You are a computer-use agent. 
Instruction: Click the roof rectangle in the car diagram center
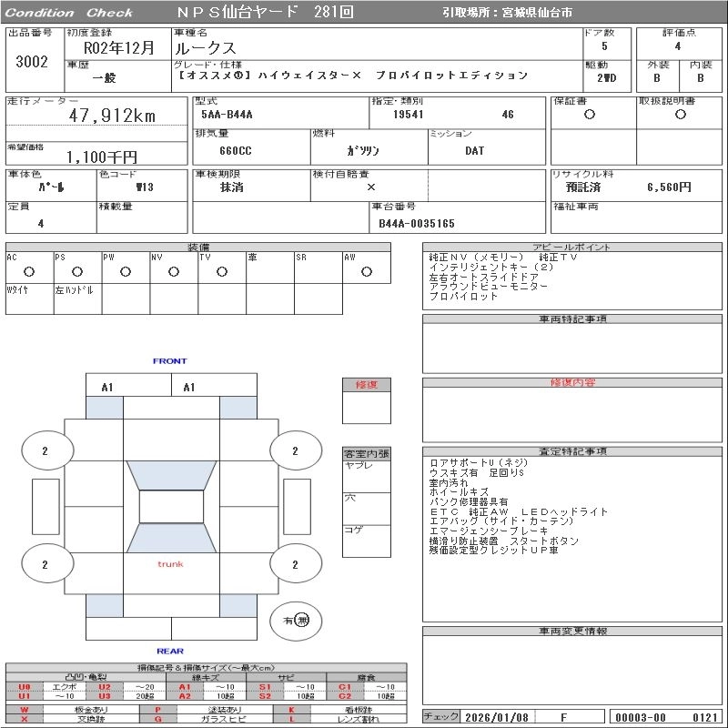(x=170, y=507)
